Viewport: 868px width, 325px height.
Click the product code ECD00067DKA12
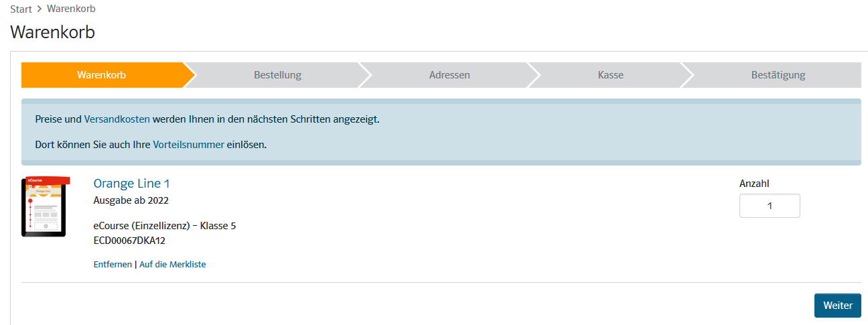tap(129, 241)
